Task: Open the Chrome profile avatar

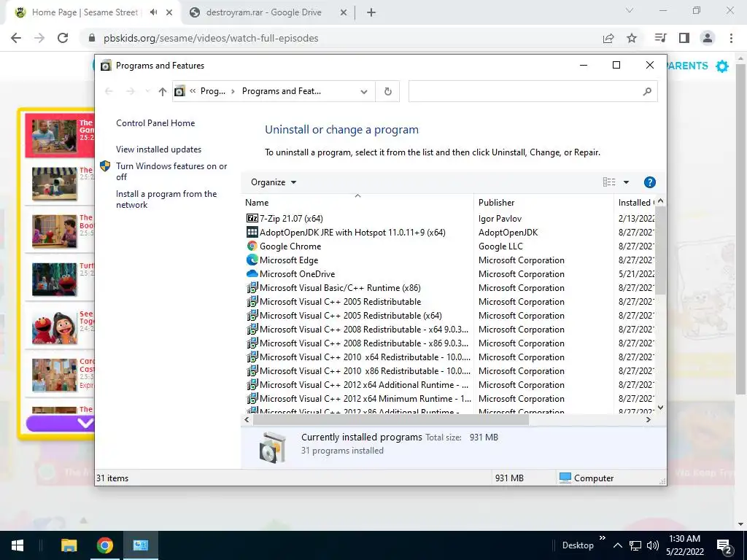Action: pyautogui.click(x=708, y=38)
